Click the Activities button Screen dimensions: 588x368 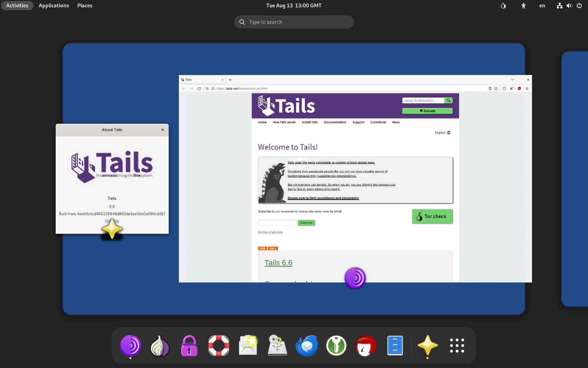[x=17, y=6]
